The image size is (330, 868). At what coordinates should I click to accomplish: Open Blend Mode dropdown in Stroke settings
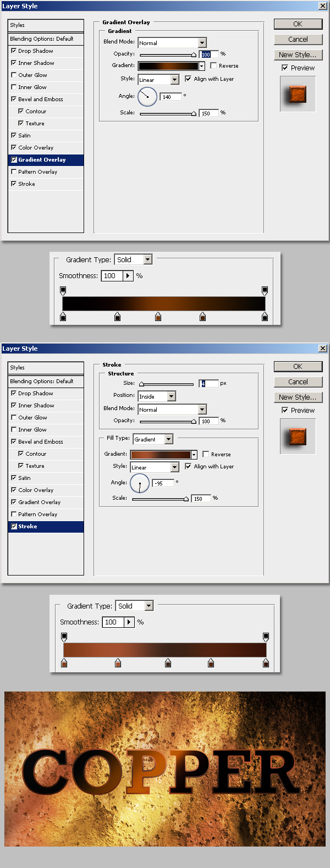point(202,410)
